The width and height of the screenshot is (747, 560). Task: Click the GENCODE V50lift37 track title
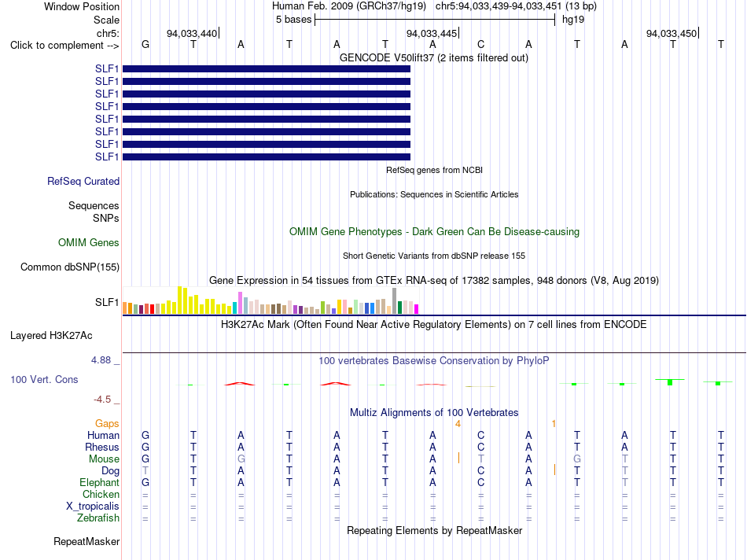pos(434,57)
